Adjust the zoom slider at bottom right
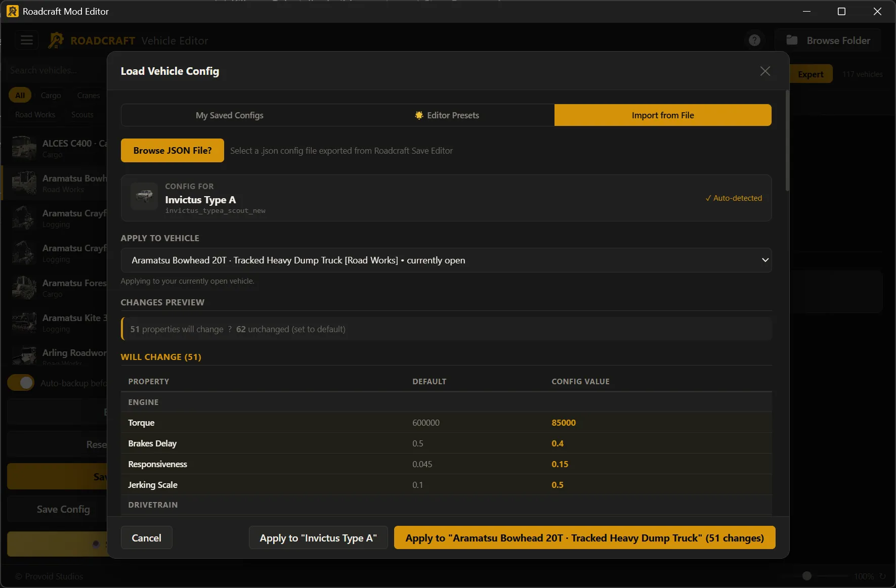This screenshot has width=896, height=588. (x=807, y=576)
